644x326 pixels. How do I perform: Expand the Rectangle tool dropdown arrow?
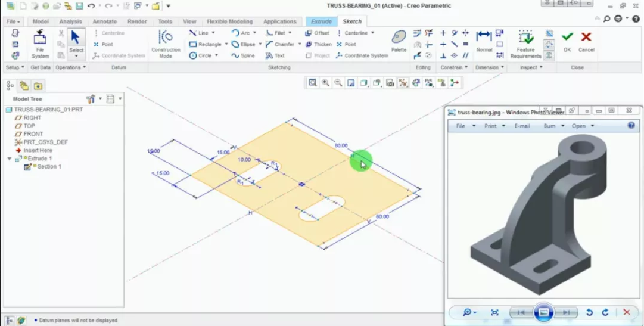coord(227,44)
